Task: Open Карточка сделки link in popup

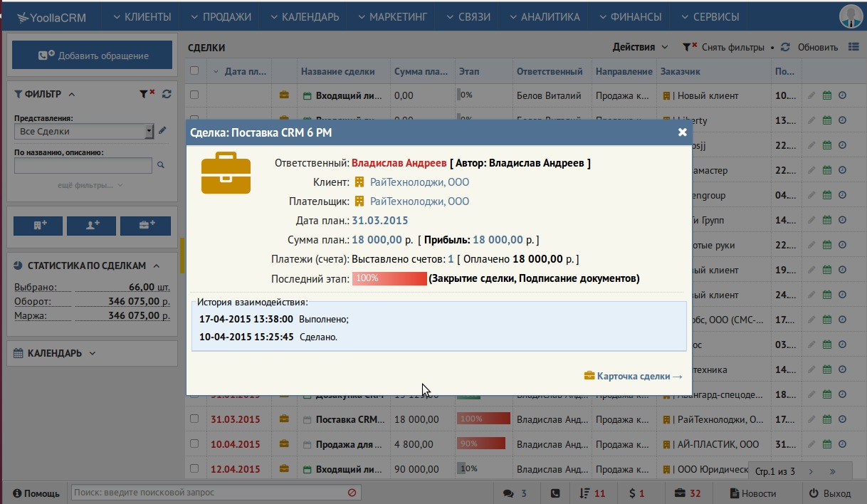Action: point(633,376)
